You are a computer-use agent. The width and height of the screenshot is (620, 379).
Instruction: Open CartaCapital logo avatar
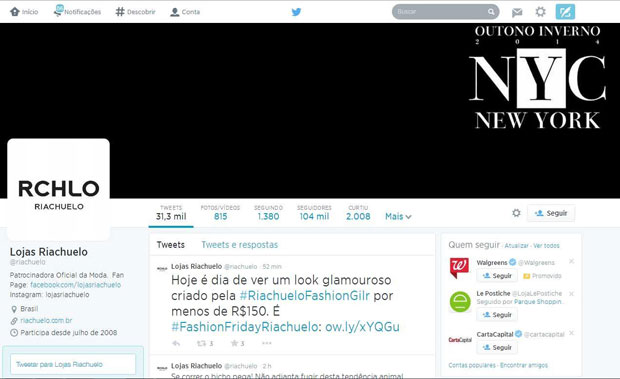click(x=460, y=340)
